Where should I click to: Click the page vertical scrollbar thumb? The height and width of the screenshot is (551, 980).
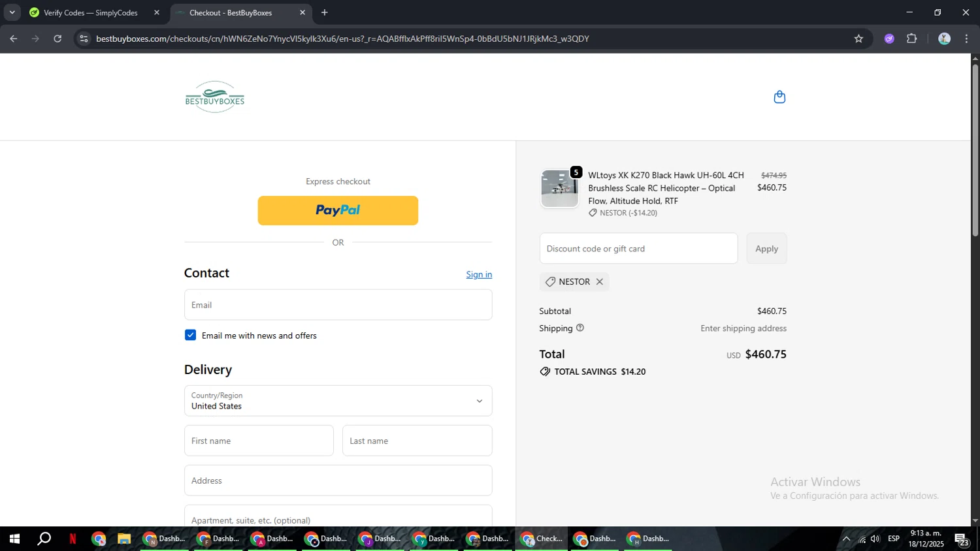[975, 150]
